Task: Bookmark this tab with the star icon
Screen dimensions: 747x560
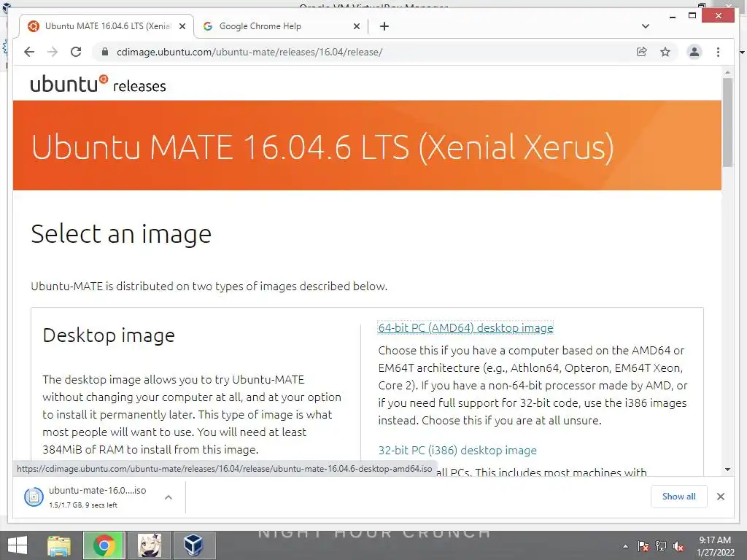Action: pos(665,52)
